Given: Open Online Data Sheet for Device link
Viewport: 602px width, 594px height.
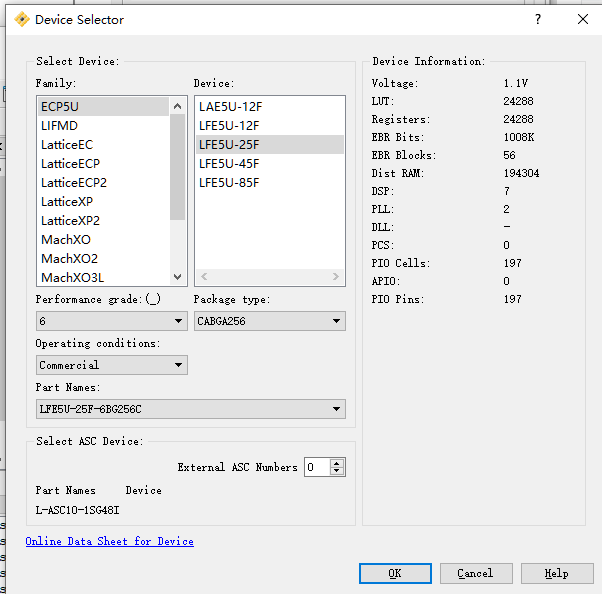Looking at the screenshot, I should [x=109, y=541].
